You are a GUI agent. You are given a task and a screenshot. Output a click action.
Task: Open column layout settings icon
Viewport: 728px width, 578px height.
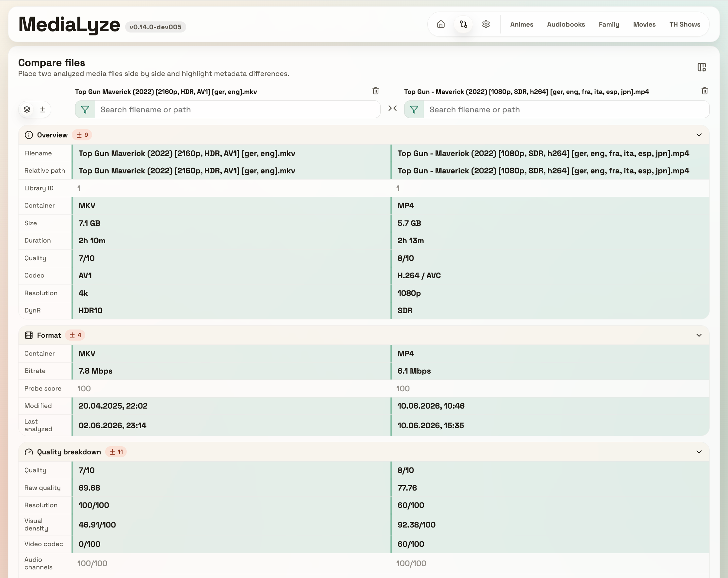coord(702,67)
